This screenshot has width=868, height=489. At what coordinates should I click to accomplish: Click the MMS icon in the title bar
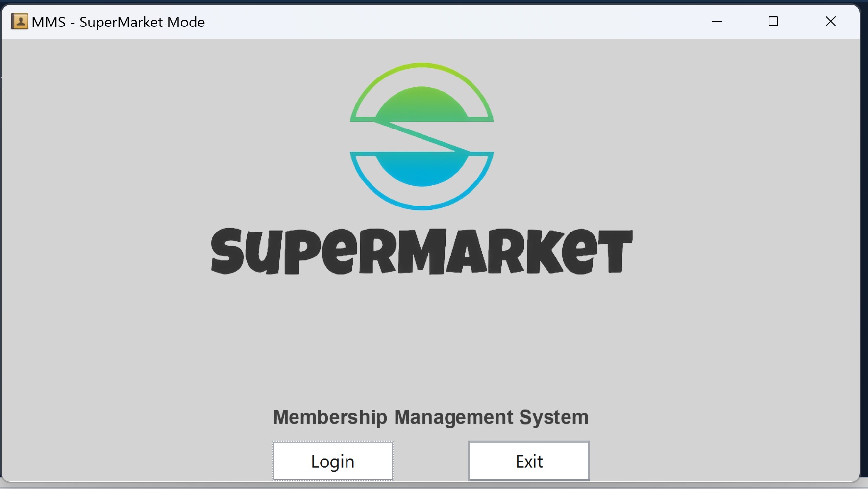20,22
